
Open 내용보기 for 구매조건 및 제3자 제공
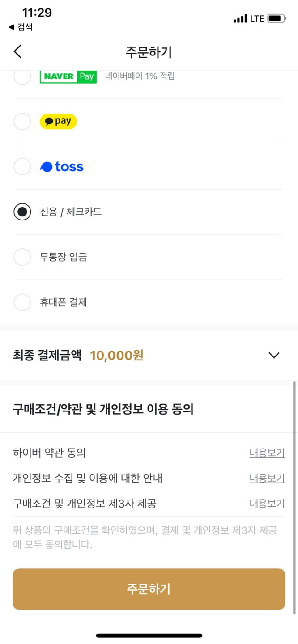click(267, 504)
